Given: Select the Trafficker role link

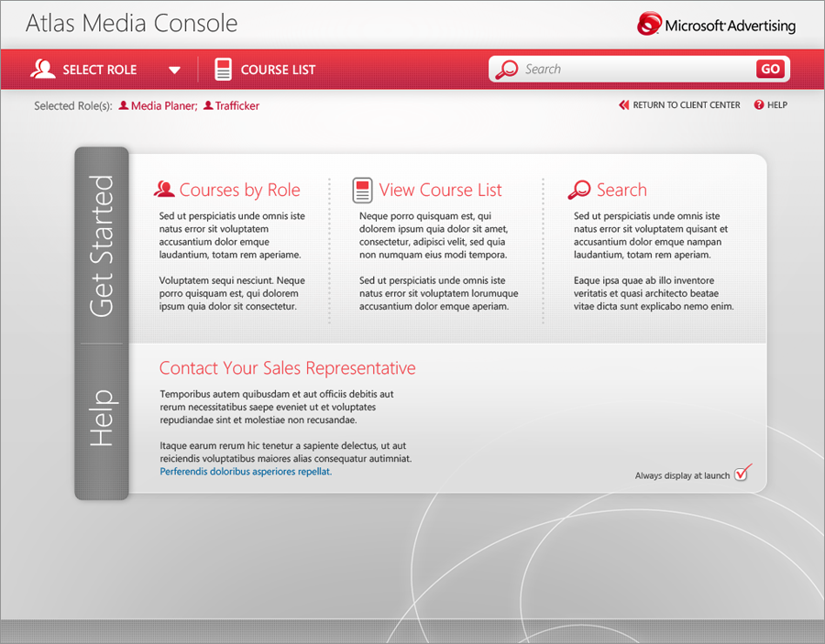Looking at the screenshot, I should coord(237,105).
